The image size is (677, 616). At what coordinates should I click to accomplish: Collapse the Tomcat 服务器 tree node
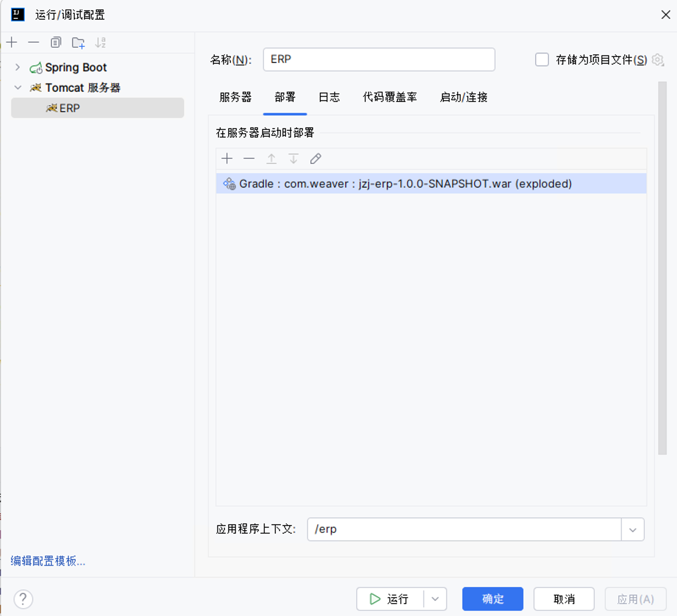(x=17, y=87)
